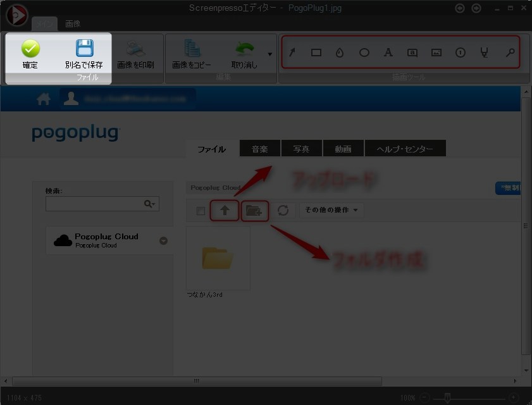Image resolution: width=532 pixels, height=405 pixels.
Task: Open the 音楽 tab
Action: (260, 148)
